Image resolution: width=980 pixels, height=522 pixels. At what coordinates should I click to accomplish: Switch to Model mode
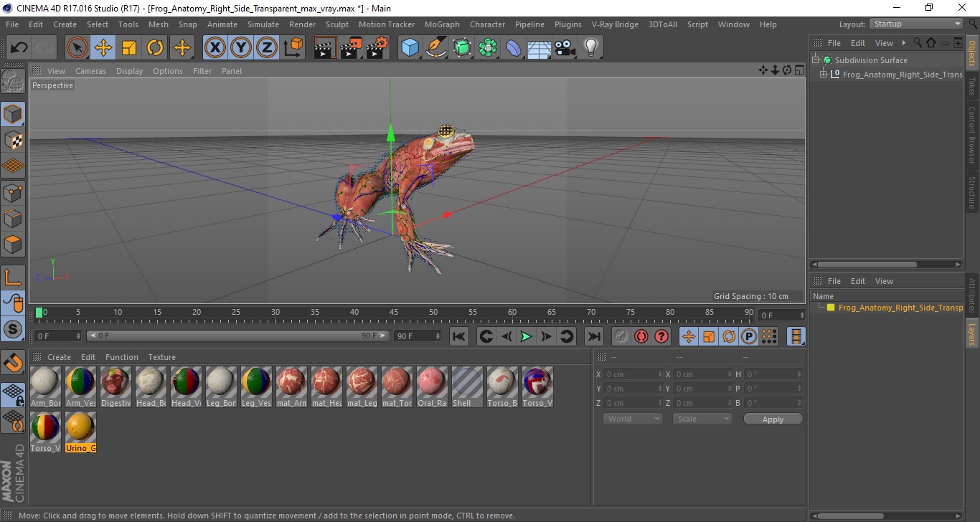[x=13, y=114]
